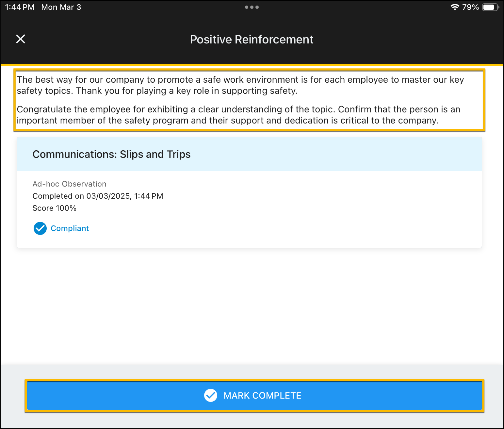
Task: Click the Ad-hoc Observation label
Action: pyautogui.click(x=69, y=184)
